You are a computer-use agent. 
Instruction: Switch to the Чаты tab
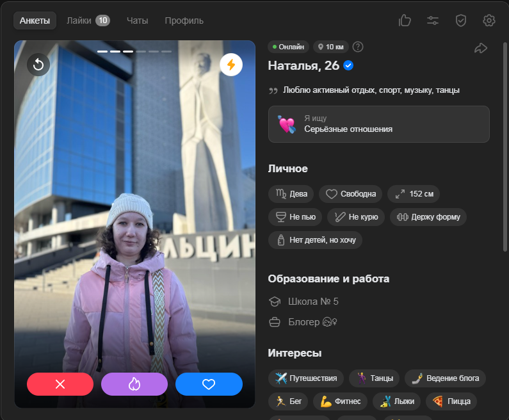coord(137,20)
